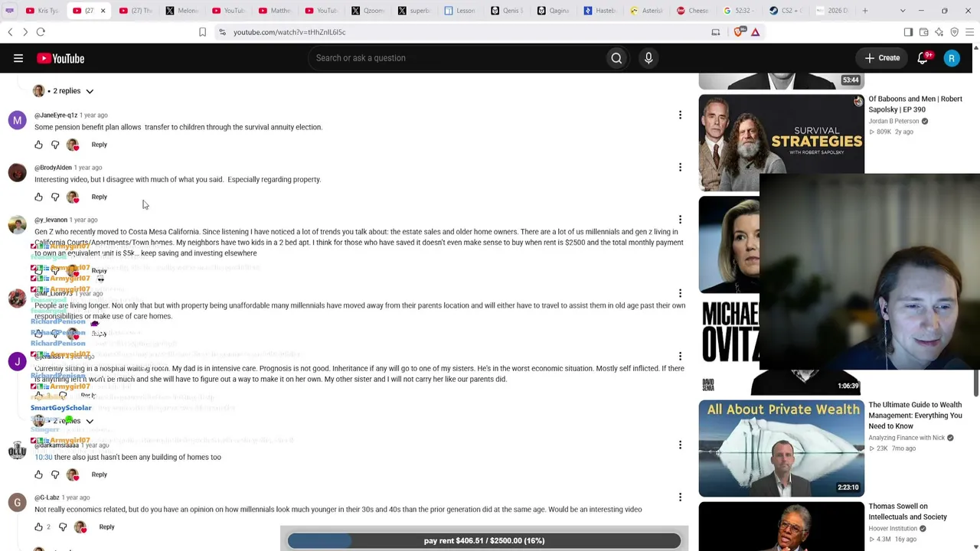Open the @G-Labz commenter profile

click(47, 497)
